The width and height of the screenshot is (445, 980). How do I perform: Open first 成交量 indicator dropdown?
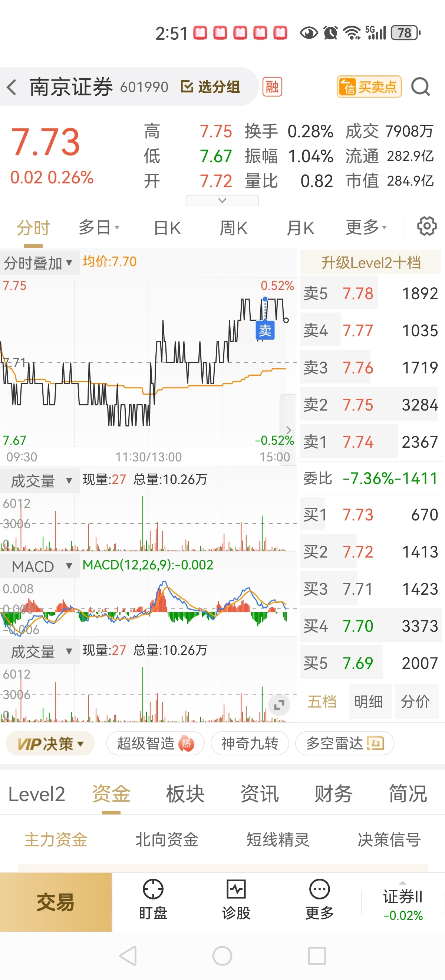40,481
